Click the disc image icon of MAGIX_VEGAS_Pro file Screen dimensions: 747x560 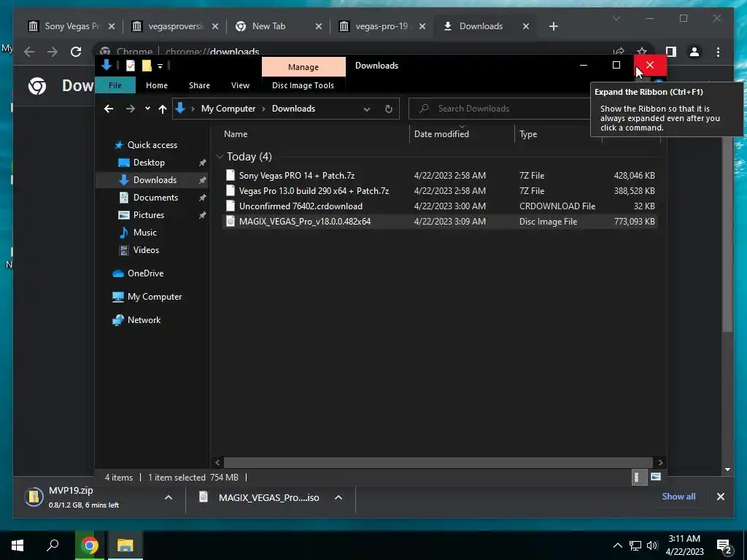(231, 222)
